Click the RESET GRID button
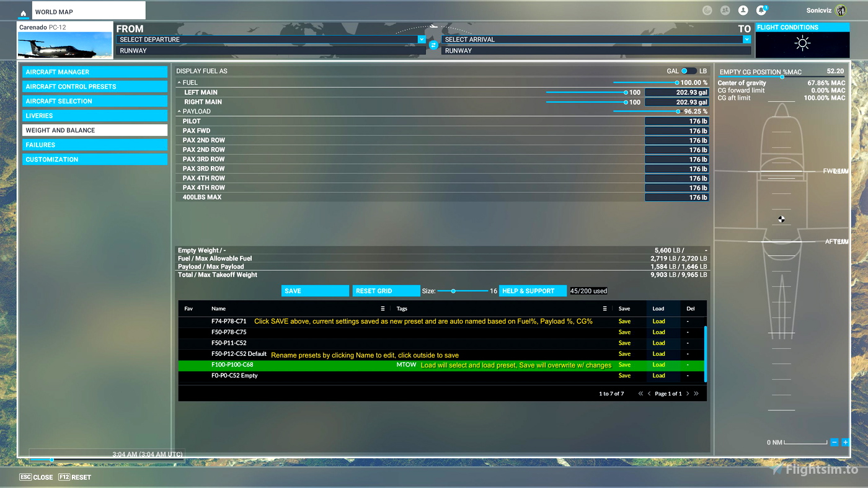The height and width of the screenshot is (488, 868). coord(386,291)
